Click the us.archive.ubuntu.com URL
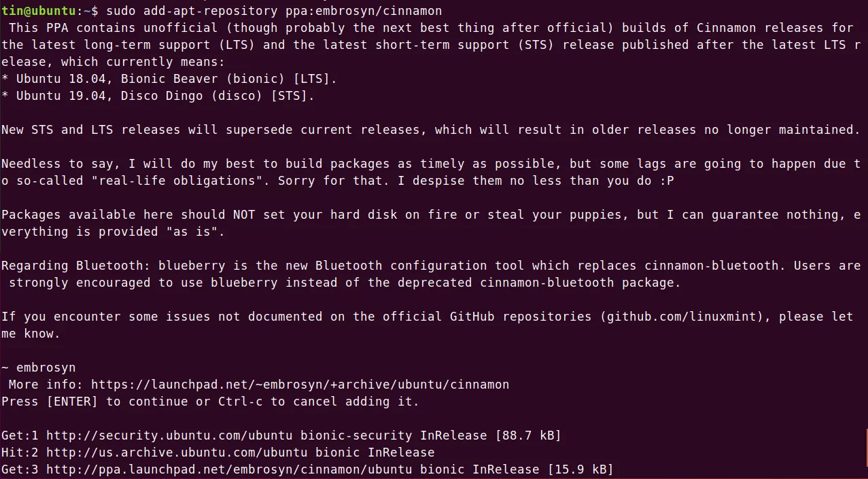The height and width of the screenshot is (479, 868). tap(177, 453)
